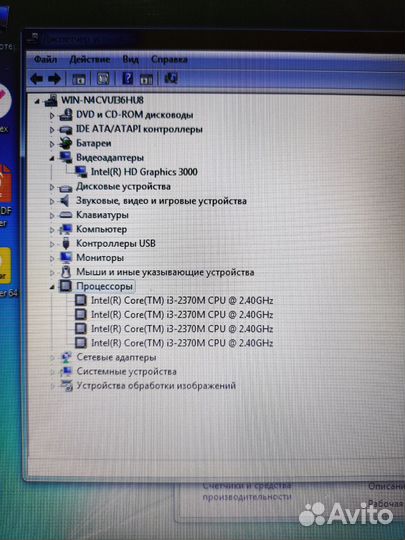Select the Контроллеры USB label
Image resolution: width=405 pixels, height=540 pixels.
tap(116, 243)
